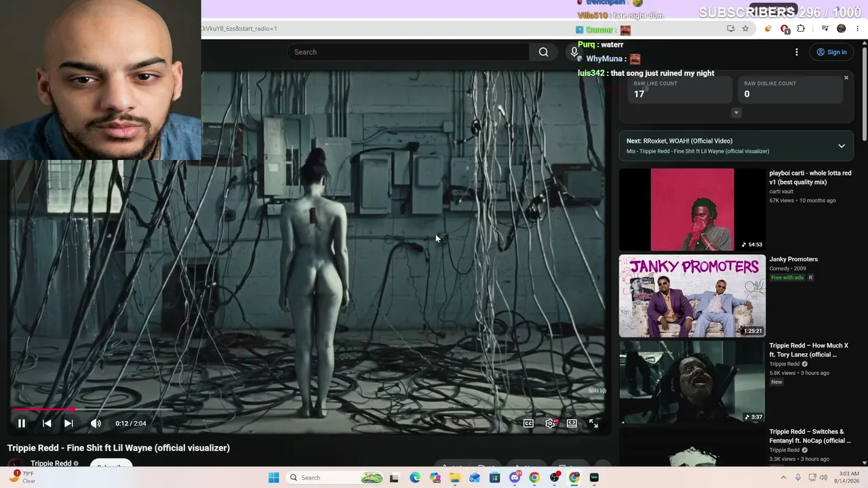
Task: Open Copilot from the taskbar
Action: (435, 478)
